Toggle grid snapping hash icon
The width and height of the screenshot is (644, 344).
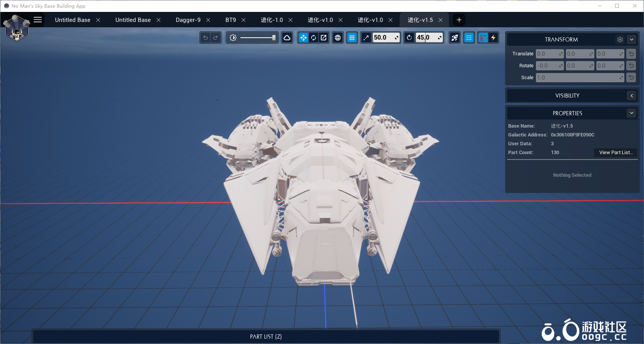(352, 38)
